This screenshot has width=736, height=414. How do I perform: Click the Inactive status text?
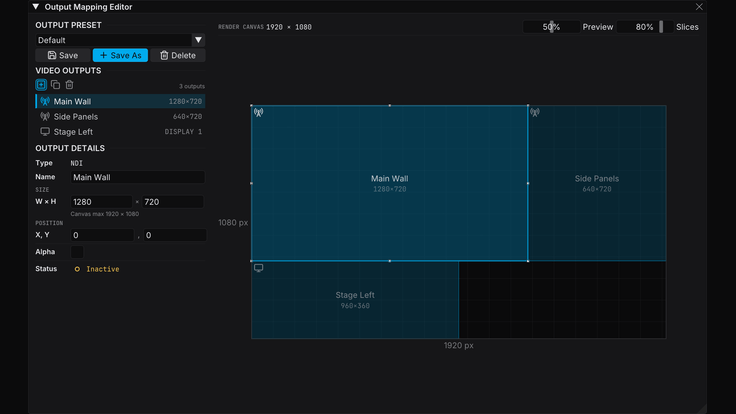tap(103, 269)
